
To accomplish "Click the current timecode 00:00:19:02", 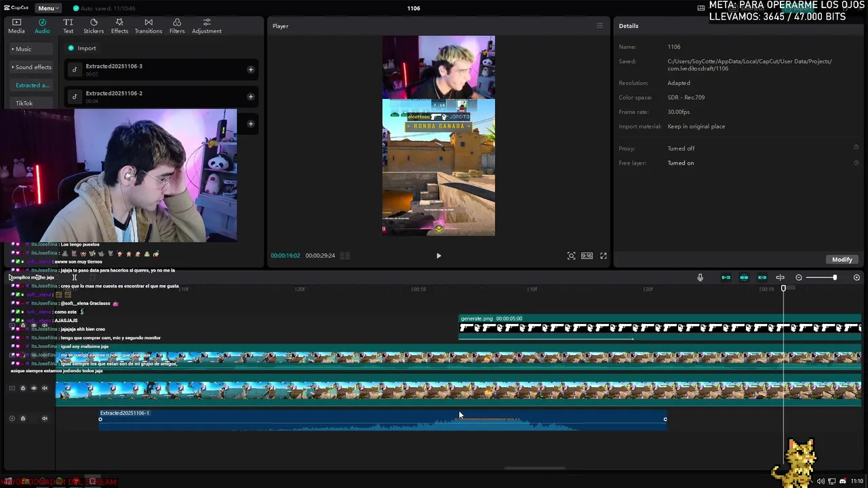I will (285, 256).
